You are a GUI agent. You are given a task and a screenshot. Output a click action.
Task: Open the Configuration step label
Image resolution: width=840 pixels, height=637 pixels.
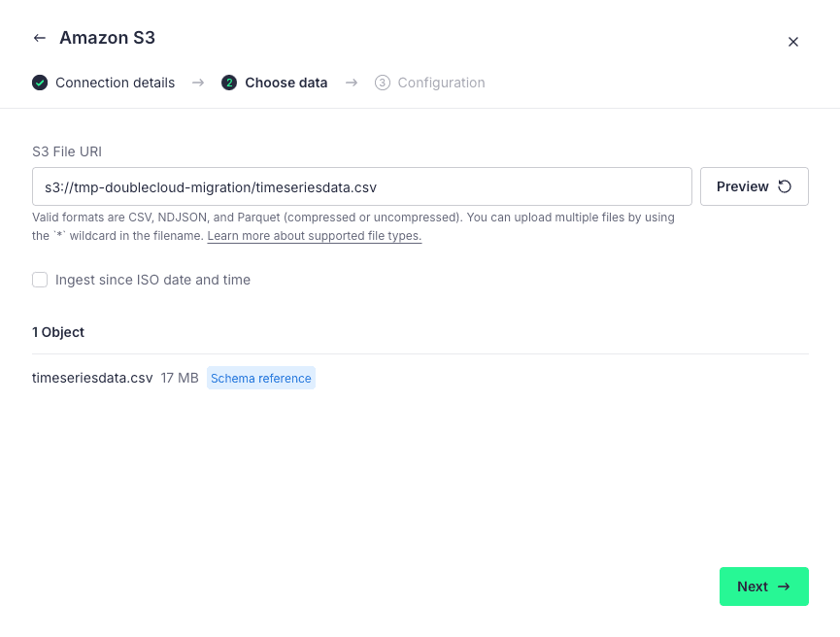[441, 83]
